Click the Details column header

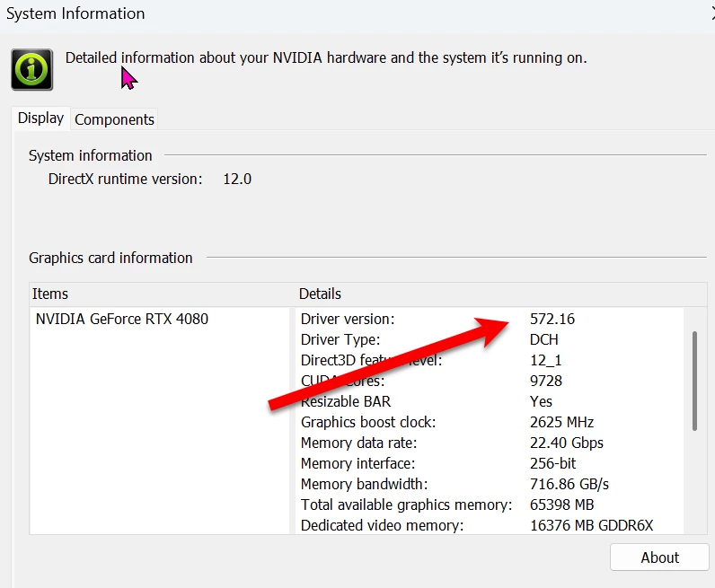320,294
